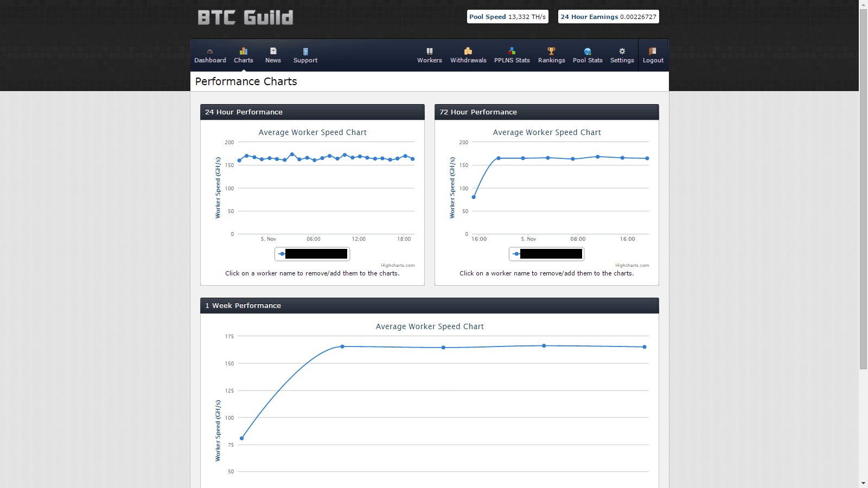Click the Logout door icon
868x488 pixels.
coord(653,51)
